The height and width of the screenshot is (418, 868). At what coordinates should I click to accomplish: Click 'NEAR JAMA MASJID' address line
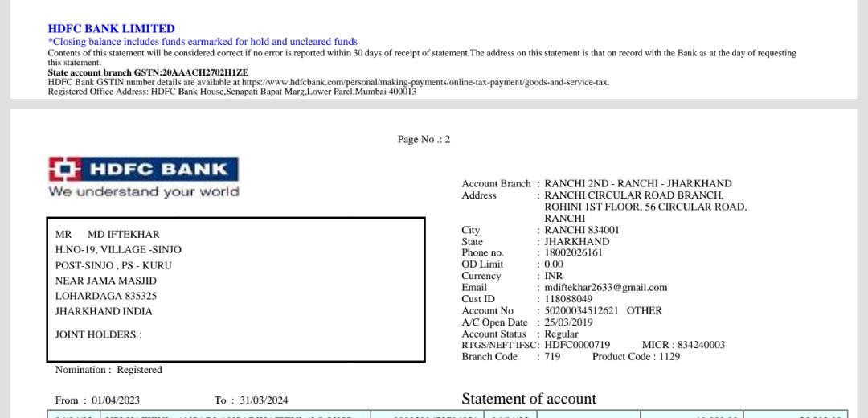[106, 281]
